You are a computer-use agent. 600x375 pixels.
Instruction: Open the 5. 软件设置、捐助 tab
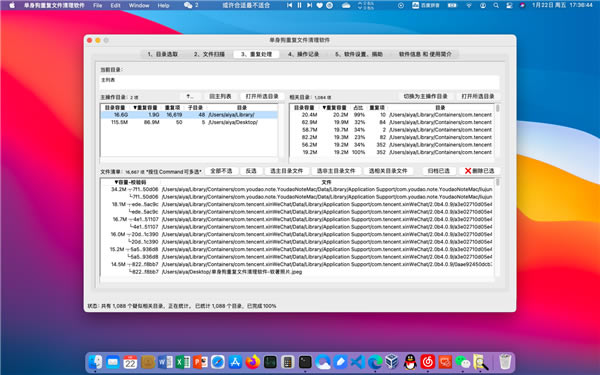click(x=359, y=54)
